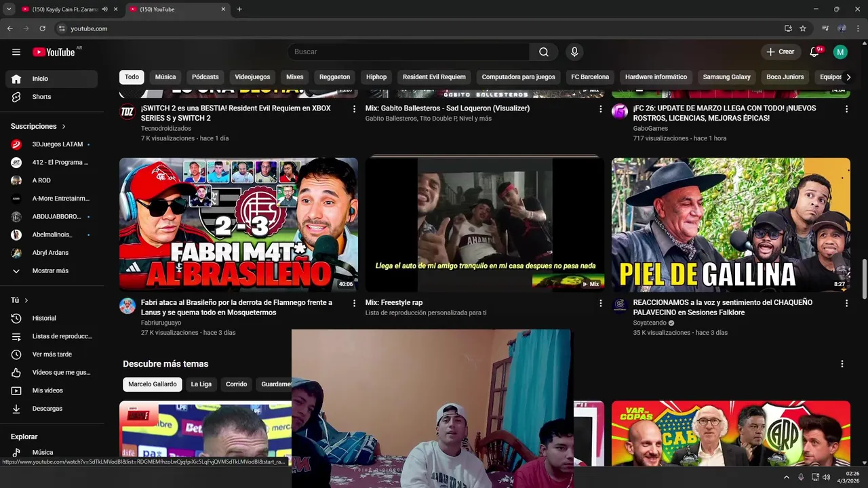868x488 pixels.
Task: Mute the Kaydy Cain tab audio icon
Action: click(x=104, y=9)
